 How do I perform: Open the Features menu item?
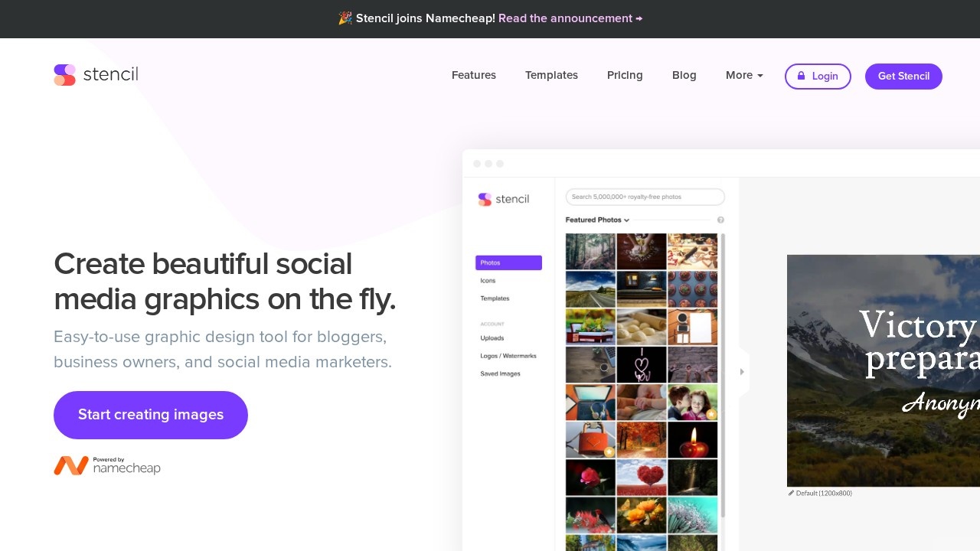(x=474, y=75)
